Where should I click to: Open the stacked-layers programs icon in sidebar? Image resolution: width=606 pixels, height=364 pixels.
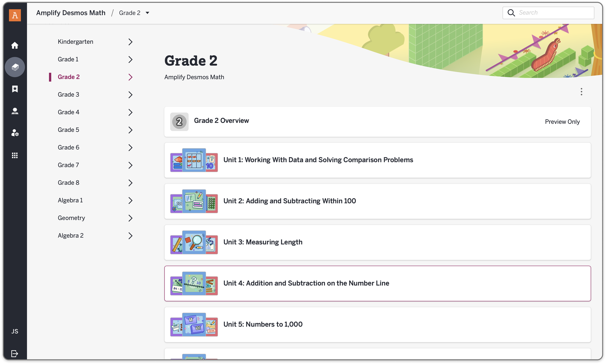(x=15, y=67)
